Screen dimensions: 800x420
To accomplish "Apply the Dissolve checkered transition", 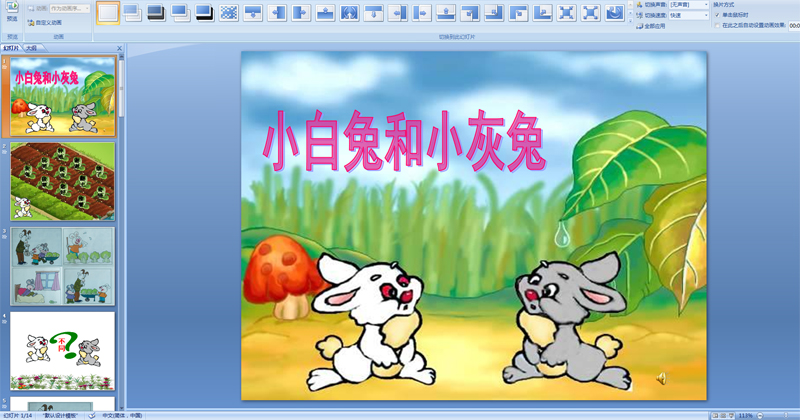I will (x=229, y=13).
